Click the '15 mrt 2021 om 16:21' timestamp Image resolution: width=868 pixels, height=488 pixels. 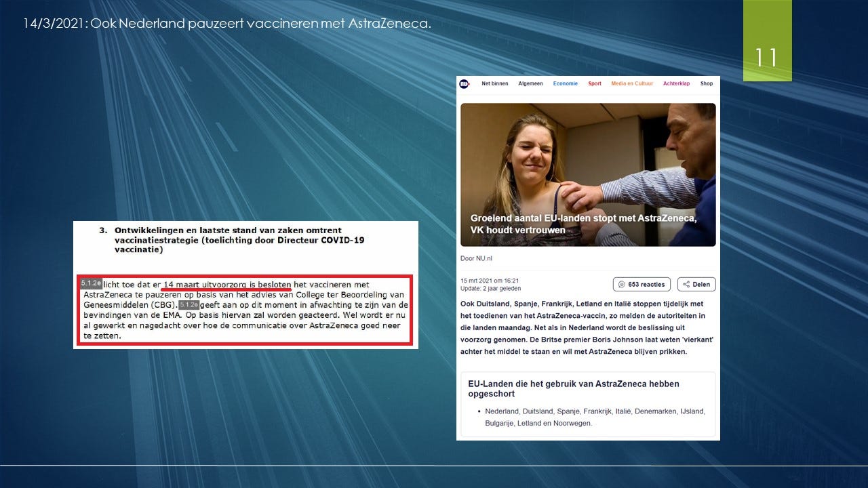tap(490, 281)
